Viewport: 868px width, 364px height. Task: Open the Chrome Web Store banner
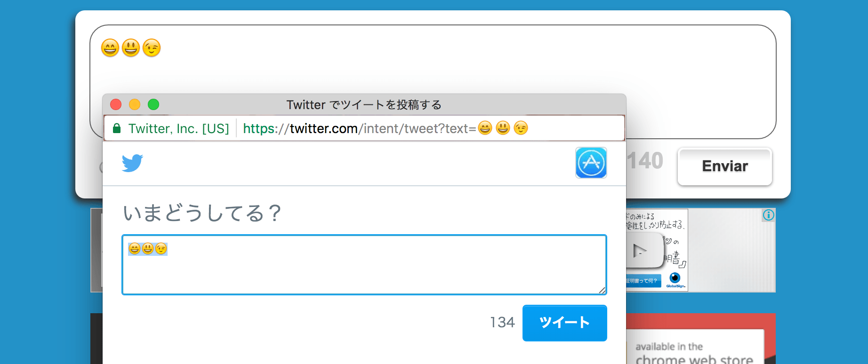pyautogui.click(x=695, y=353)
